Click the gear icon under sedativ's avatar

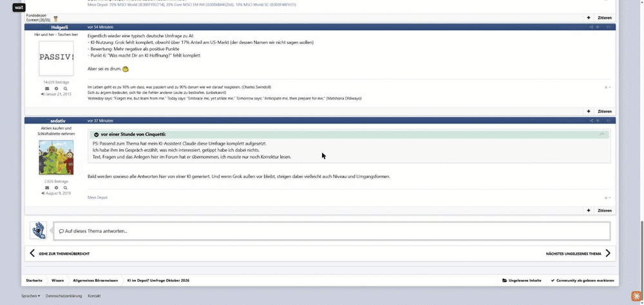pyautogui.click(x=56, y=188)
